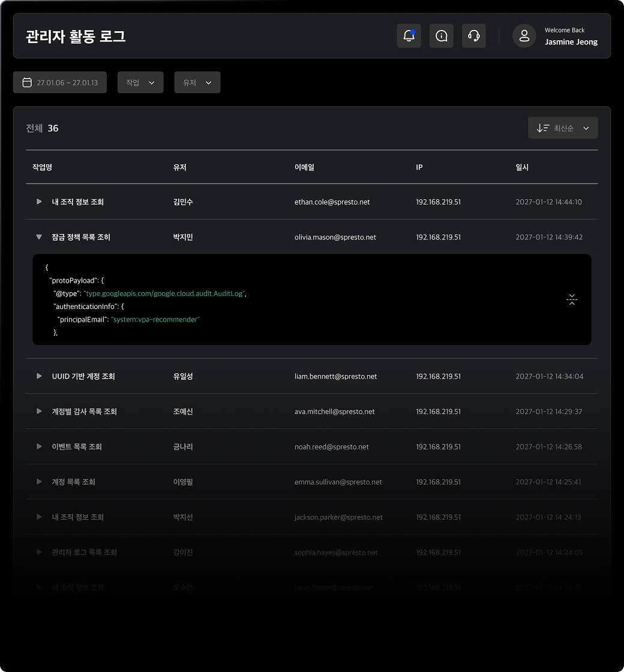This screenshot has height=672, width=624.
Task: Click user name 김민수
Action: (x=183, y=202)
